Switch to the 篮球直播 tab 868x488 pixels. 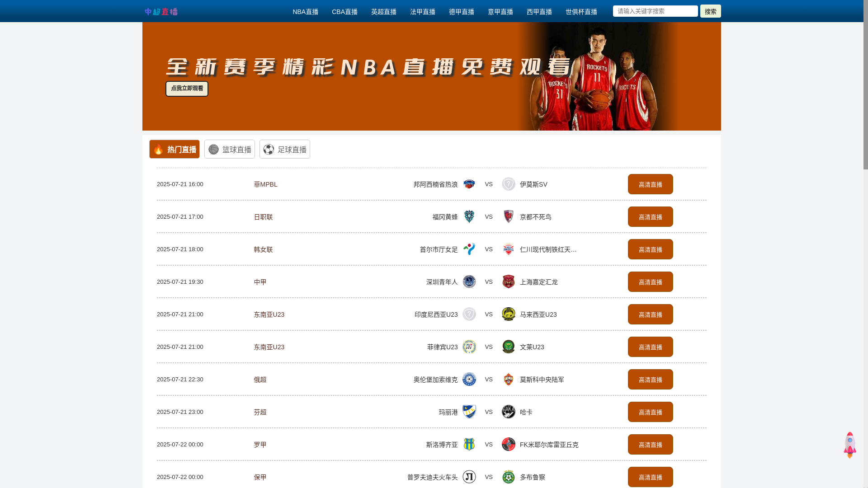click(x=230, y=149)
